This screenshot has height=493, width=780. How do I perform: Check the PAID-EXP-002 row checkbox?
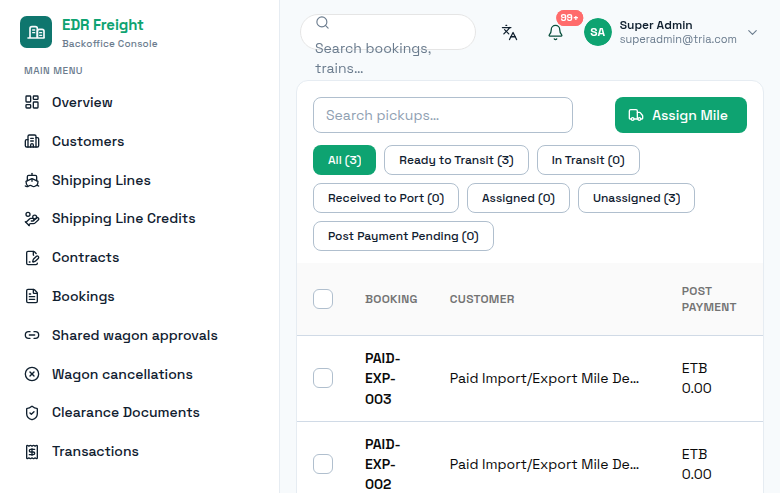[x=323, y=464]
